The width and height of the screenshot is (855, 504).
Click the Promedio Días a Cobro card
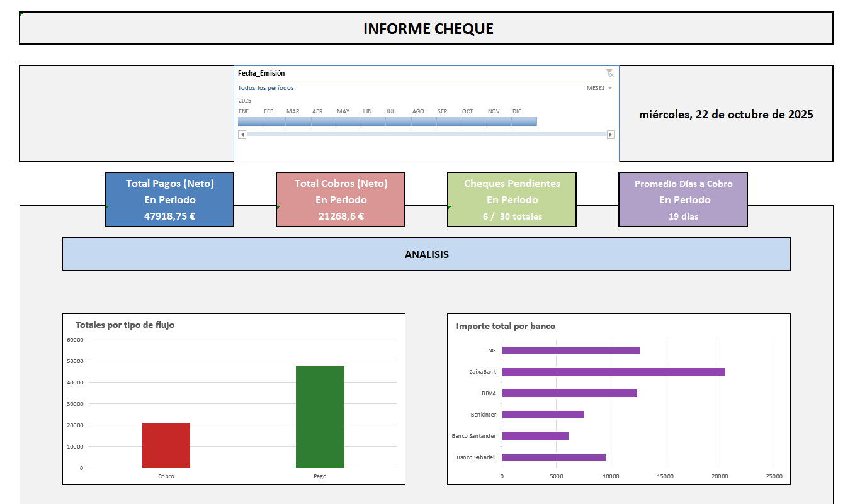click(682, 199)
